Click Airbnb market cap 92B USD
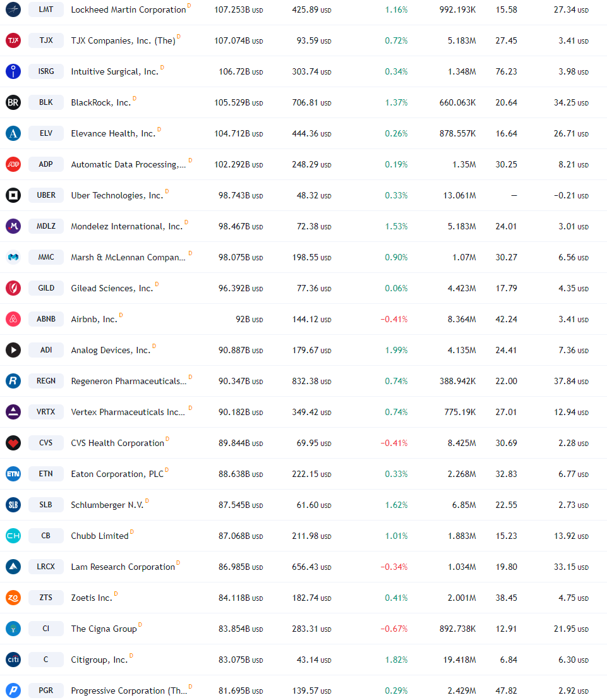The image size is (607, 700). point(249,319)
